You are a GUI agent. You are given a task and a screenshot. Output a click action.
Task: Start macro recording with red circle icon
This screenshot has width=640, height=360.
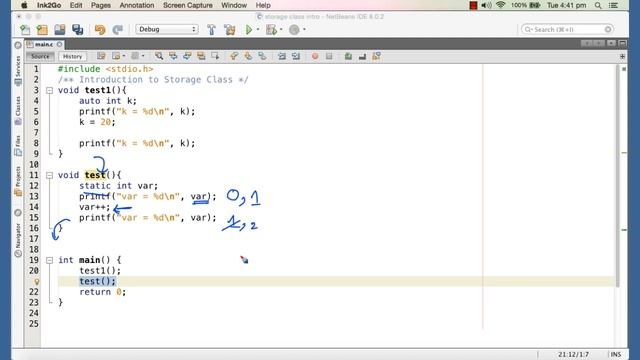point(315,56)
